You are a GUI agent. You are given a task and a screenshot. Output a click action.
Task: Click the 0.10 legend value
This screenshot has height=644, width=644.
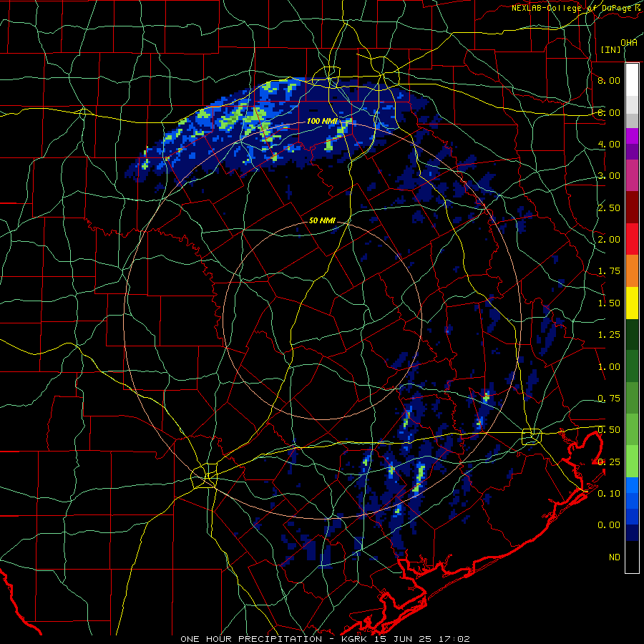pos(609,494)
